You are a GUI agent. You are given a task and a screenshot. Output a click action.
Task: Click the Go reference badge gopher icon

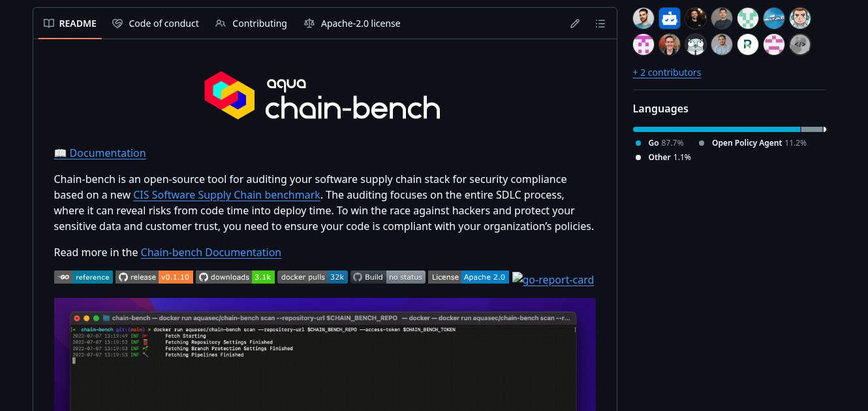[x=63, y=276]
